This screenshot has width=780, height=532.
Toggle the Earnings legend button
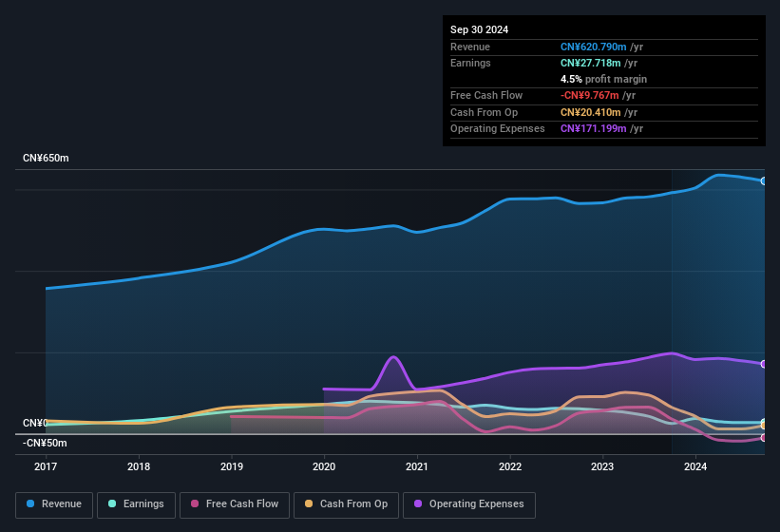pyautogui.click(x=136, y=504)
